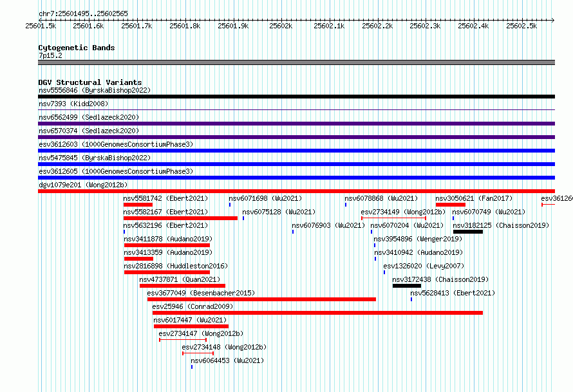This screenshot has width=573, height=392.
Task: Click the 25601.5k ruler label
Action: click(x=41, y=26)
